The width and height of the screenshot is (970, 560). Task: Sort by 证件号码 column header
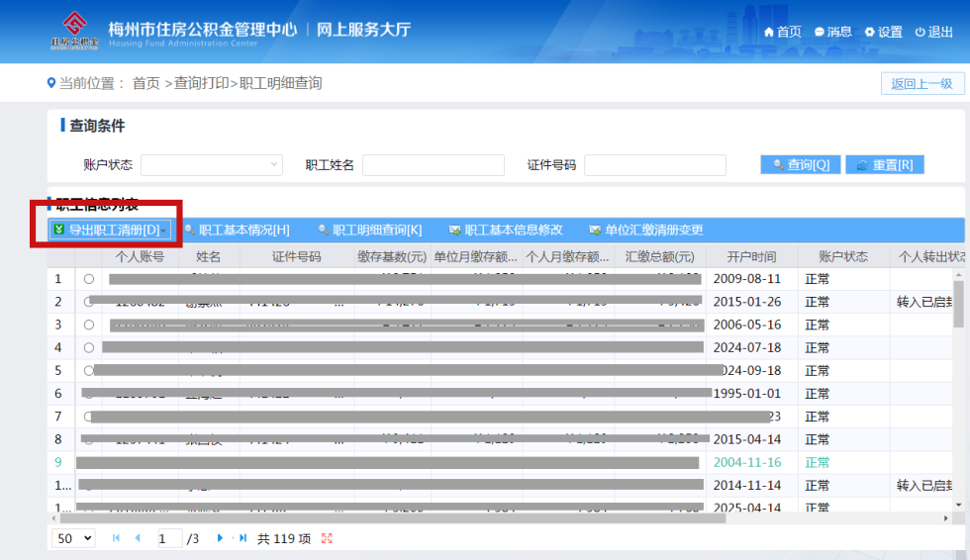(297, 256)
